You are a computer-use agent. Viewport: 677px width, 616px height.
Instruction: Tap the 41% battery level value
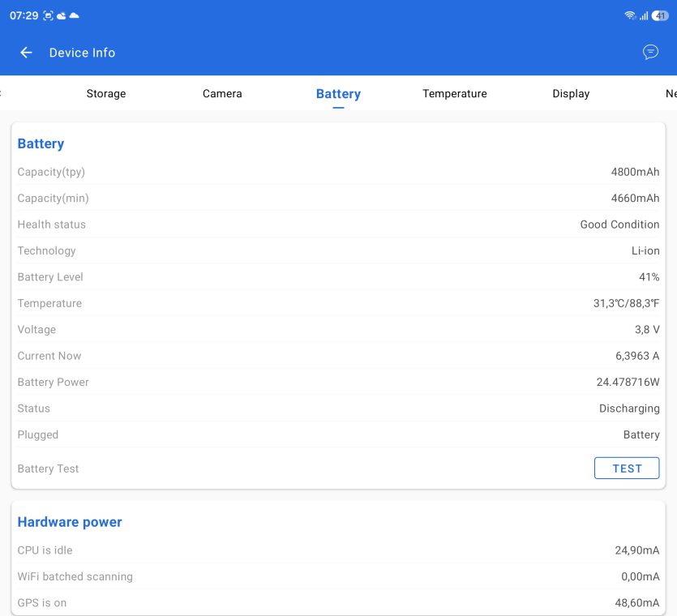(x=649, y=277)
